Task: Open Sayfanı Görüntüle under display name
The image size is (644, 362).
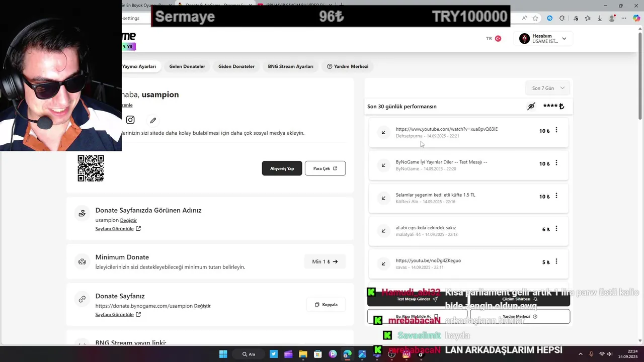Action: (x=118, y=229)
